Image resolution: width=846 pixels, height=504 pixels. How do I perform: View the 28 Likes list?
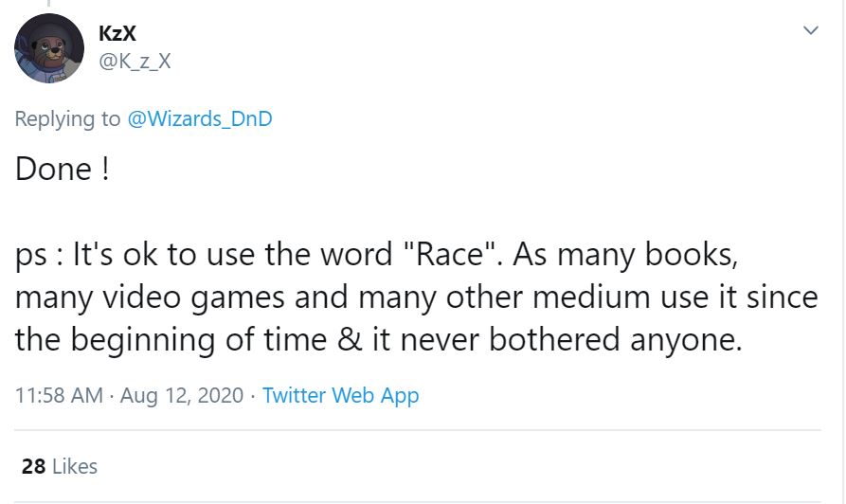pos(59,466)
